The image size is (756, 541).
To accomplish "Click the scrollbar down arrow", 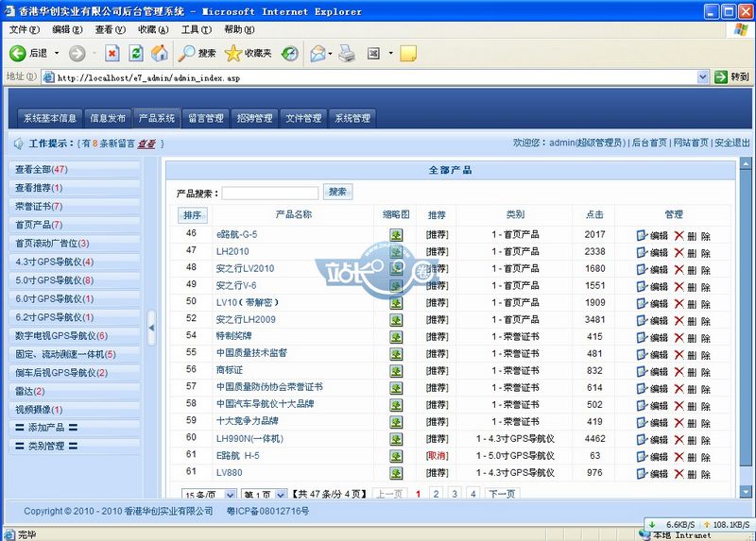I will 746,492.
